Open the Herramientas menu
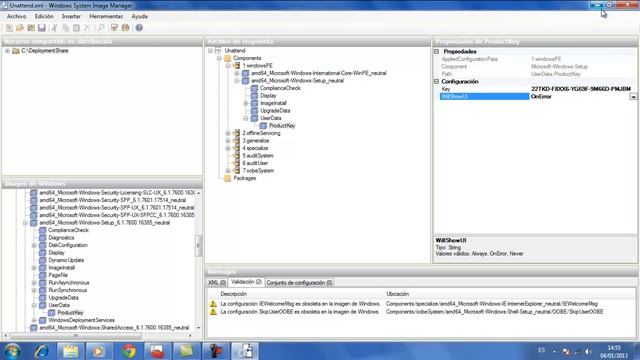The width and height of the screenshot is (640, 360). pos(106,16)
